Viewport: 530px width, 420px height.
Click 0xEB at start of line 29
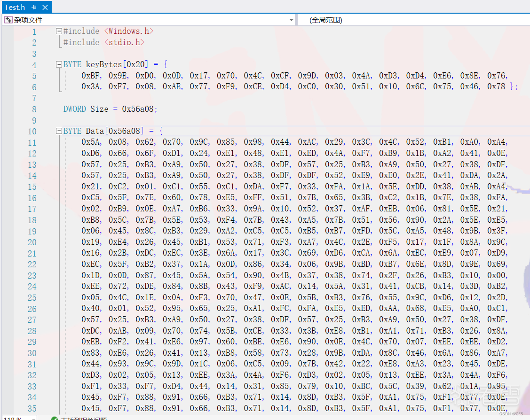pyautogui.click(x=90, y=342)
